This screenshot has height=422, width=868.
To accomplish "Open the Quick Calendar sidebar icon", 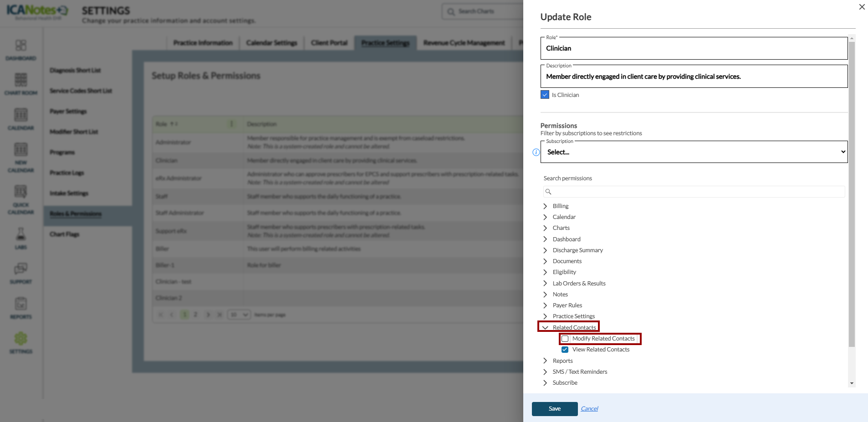I will 21,192.
